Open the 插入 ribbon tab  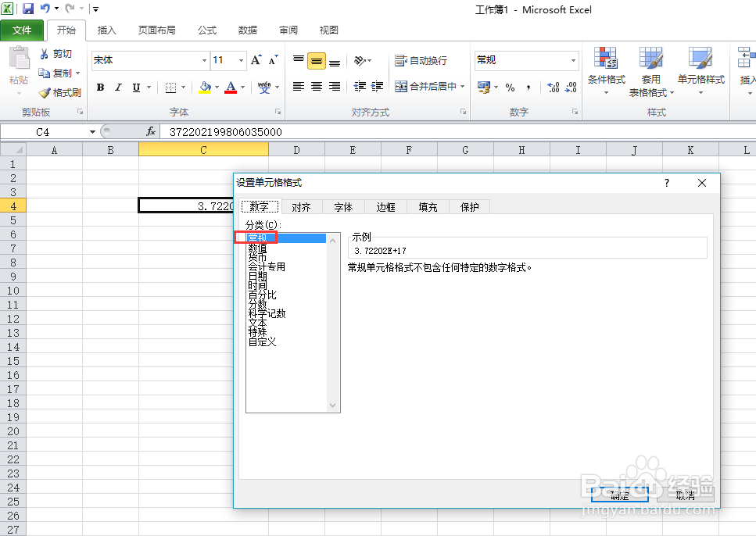(x=106, y=30)
